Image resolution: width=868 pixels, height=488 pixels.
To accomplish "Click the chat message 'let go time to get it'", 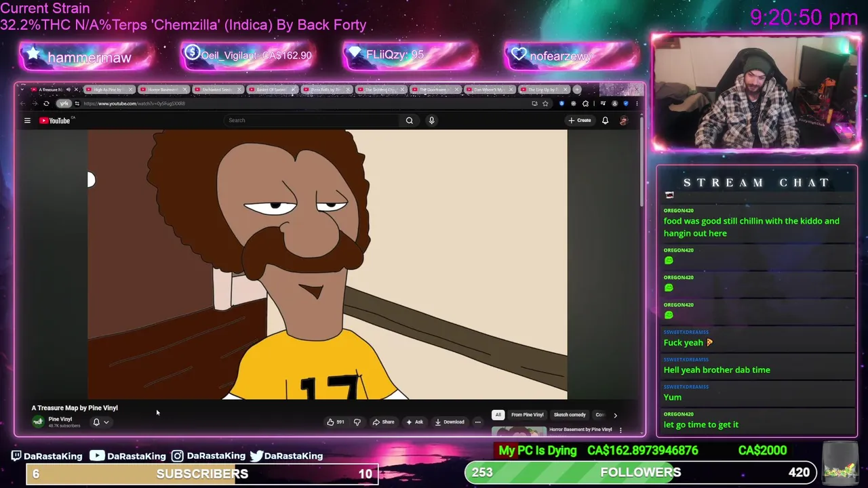I will point(701,424).
